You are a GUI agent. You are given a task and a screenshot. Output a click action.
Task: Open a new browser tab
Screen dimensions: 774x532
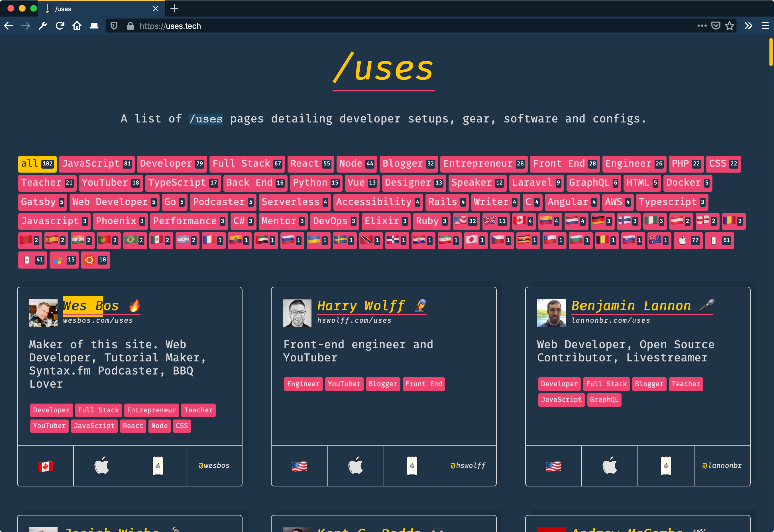pyautogui.click(x=174, y=8)
